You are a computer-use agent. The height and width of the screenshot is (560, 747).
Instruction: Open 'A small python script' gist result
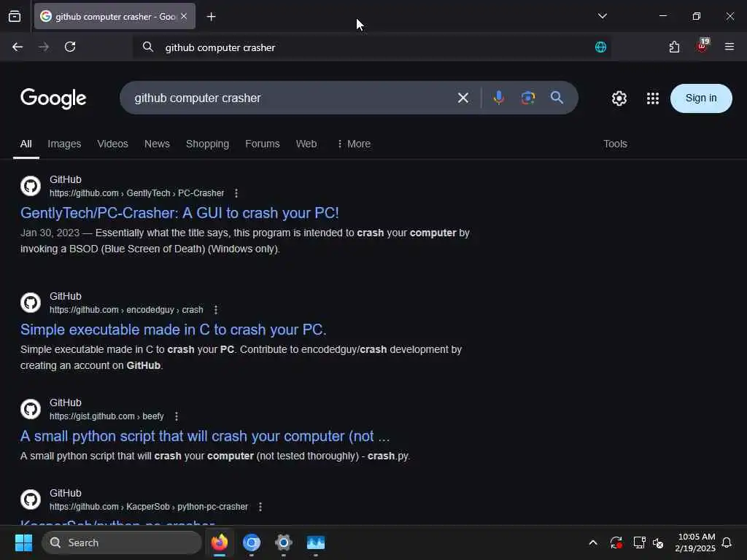(205, 436)
